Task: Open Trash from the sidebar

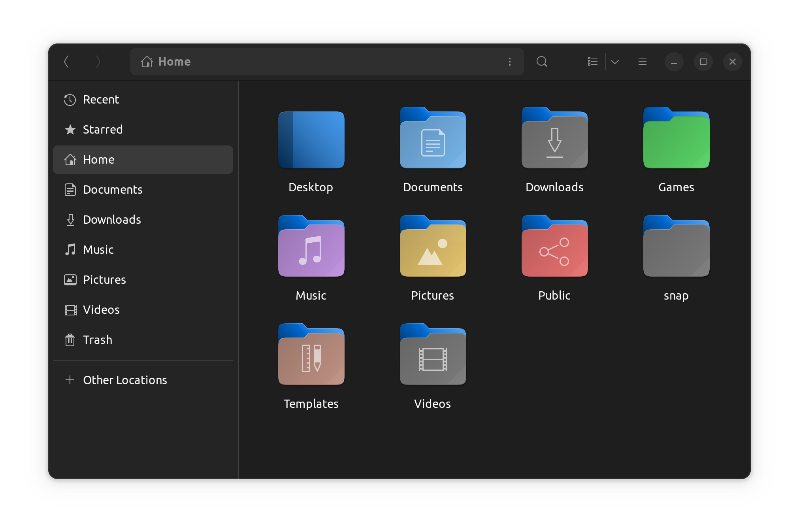Action: pyautogui.click(x=97, y=340)
